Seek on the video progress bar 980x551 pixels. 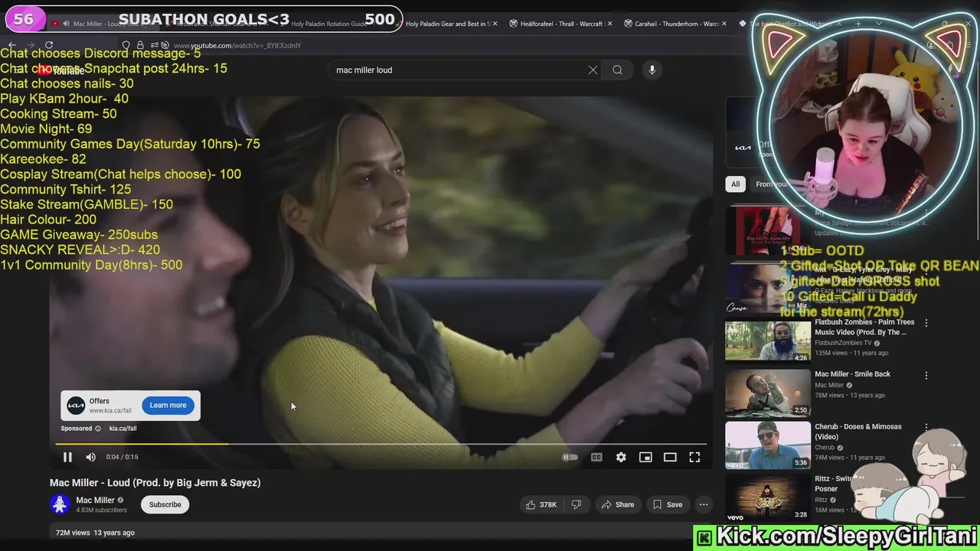381,443
